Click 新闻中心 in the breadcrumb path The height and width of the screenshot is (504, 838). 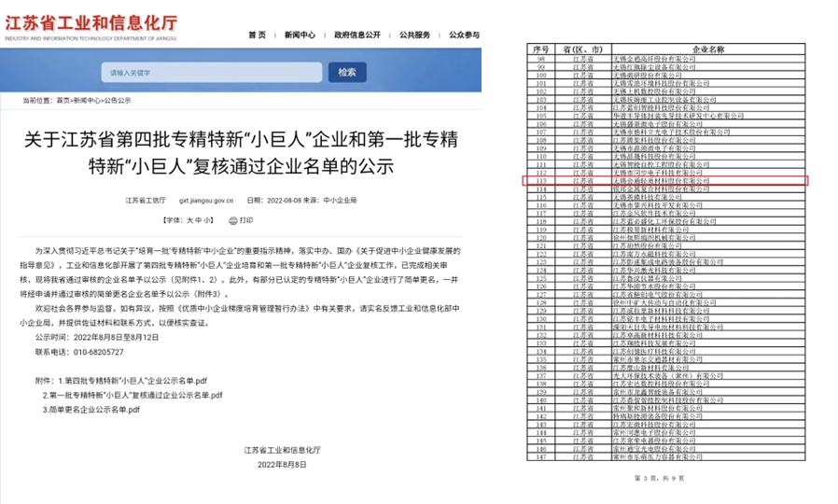coord(86,99)
